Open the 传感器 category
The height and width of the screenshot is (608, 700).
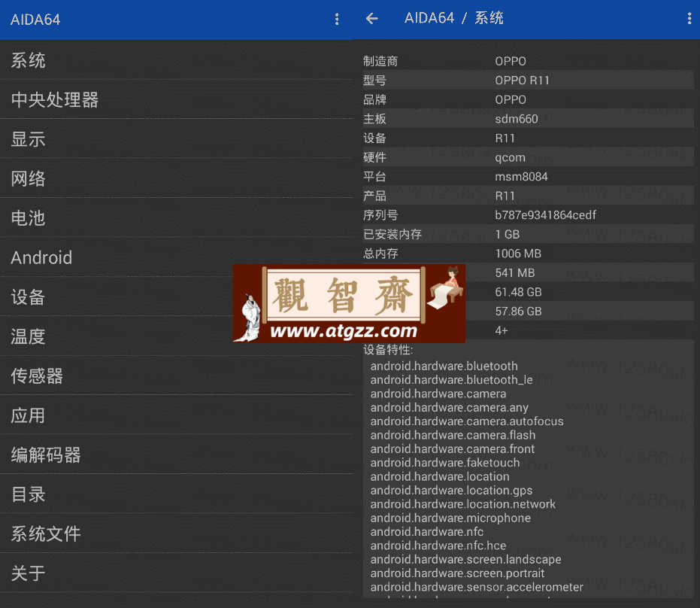tap(177, 376)
